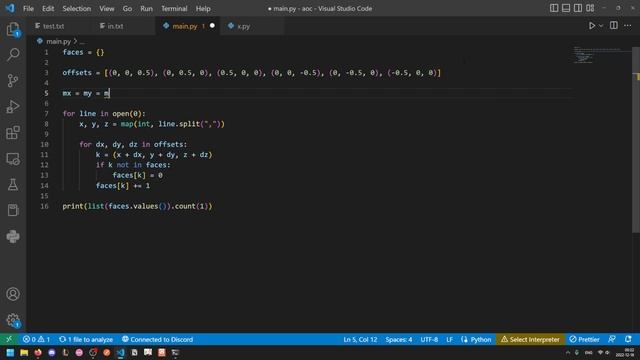Change indentation via Spaces: 4
The image size is (640, 360).
tap(399, 339)
